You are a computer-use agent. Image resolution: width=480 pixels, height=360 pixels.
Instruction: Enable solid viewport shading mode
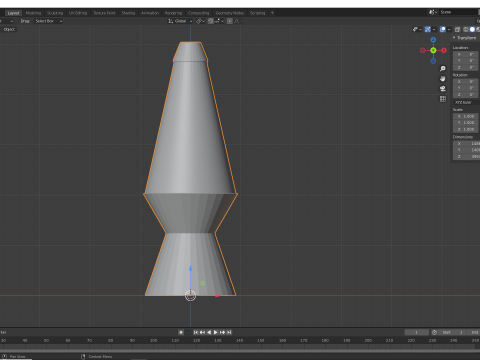[472, 29]
